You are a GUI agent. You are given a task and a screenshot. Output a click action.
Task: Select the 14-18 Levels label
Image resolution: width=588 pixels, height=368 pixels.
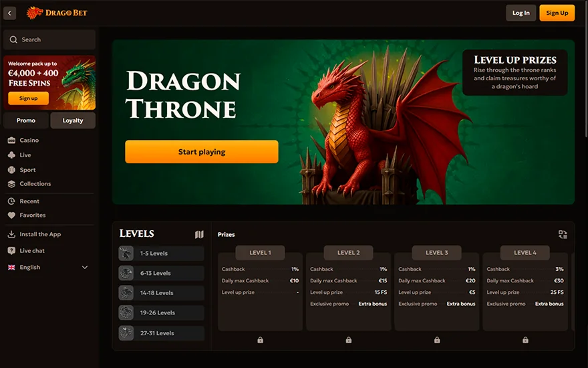pos(157,293)
